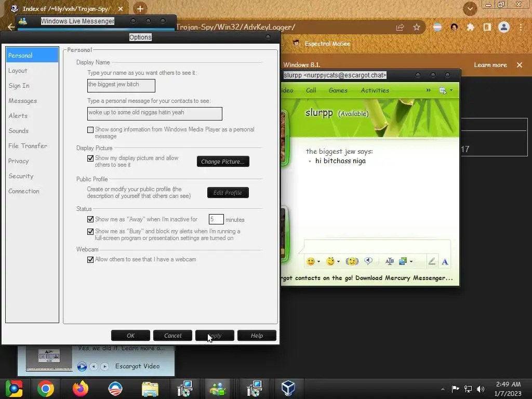
Task: Open the Games menu in the chat window
Action: (338, 90)
